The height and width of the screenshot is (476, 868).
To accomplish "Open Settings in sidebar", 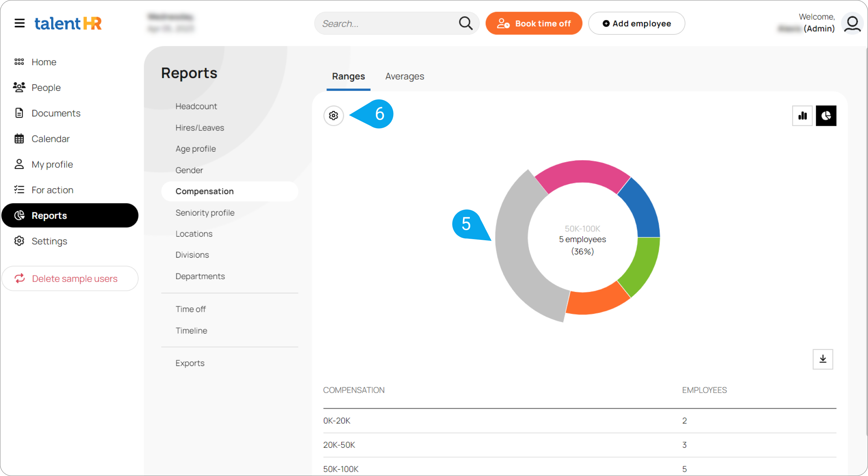I will tap(40, 241).
